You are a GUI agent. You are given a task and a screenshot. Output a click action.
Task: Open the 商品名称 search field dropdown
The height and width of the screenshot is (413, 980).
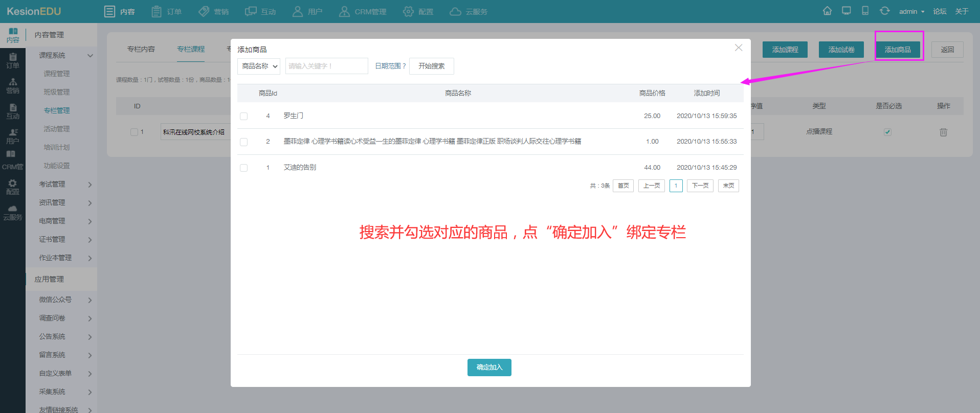(x=259, y=66)
